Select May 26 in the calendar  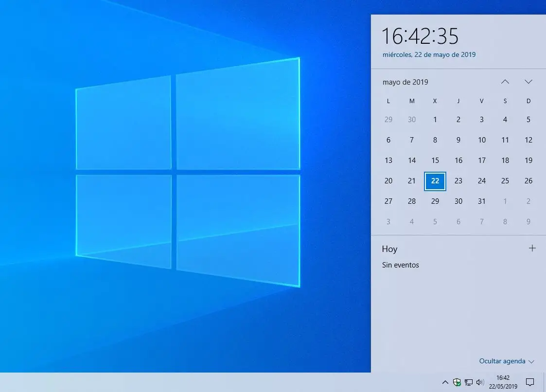coord(528,181)
